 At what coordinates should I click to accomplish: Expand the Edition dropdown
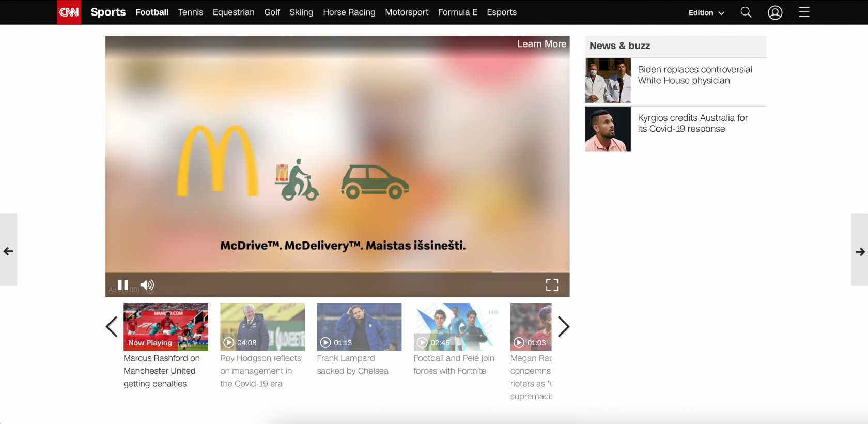[x=706, y=12]
